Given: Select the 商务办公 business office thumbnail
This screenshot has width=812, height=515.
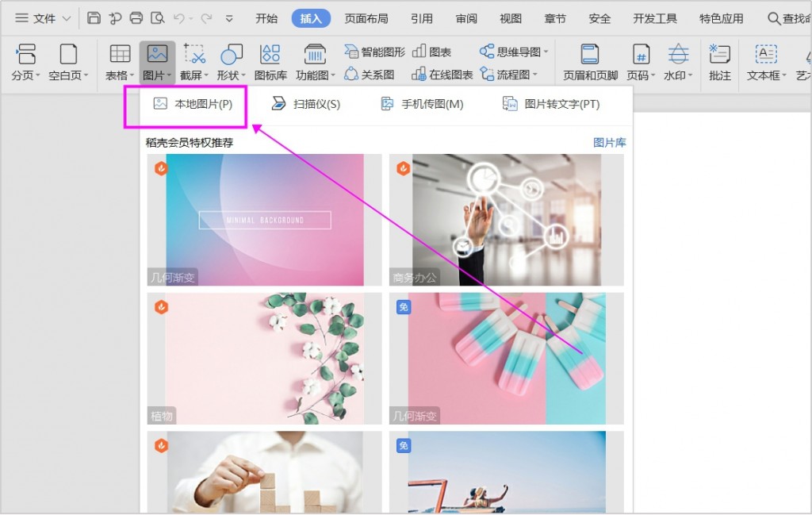Looking at the screenshot, I should tap(507, 220).
